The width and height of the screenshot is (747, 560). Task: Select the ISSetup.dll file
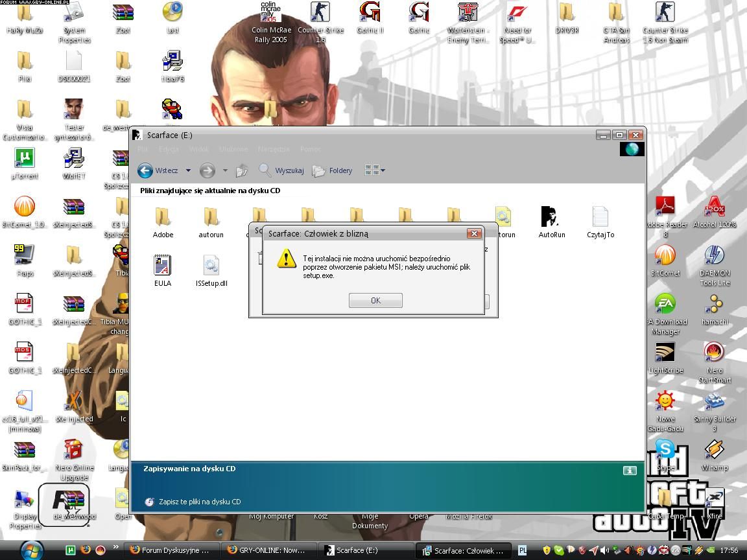point(211,270)
